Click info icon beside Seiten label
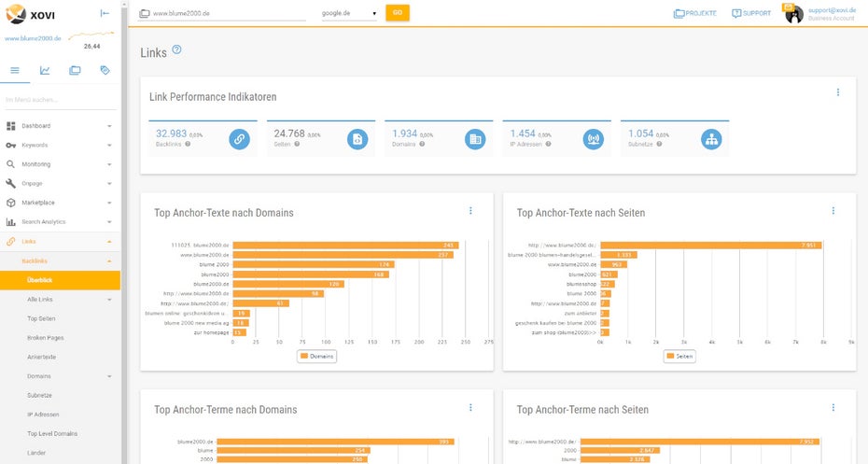 click(x=298, y=144)
